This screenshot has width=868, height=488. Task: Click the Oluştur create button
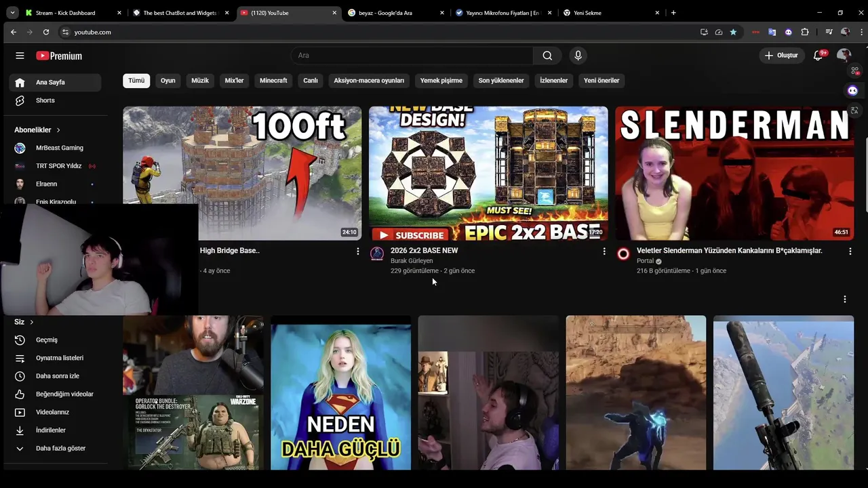(781, 56)
